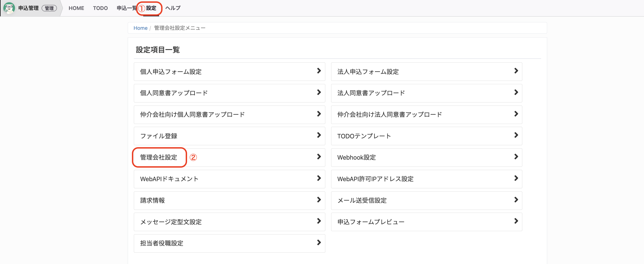This screenshot has height=264, width=644.
Task: Click the chevron on 個人申込フォーム設定 row
Action: coord(319,71)
